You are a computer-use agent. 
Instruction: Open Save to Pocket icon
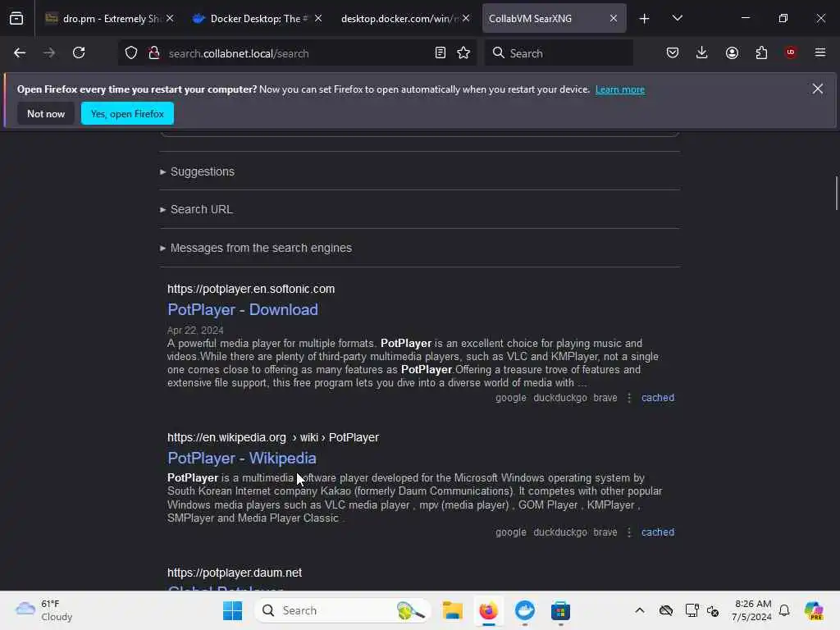click(673, 52)
